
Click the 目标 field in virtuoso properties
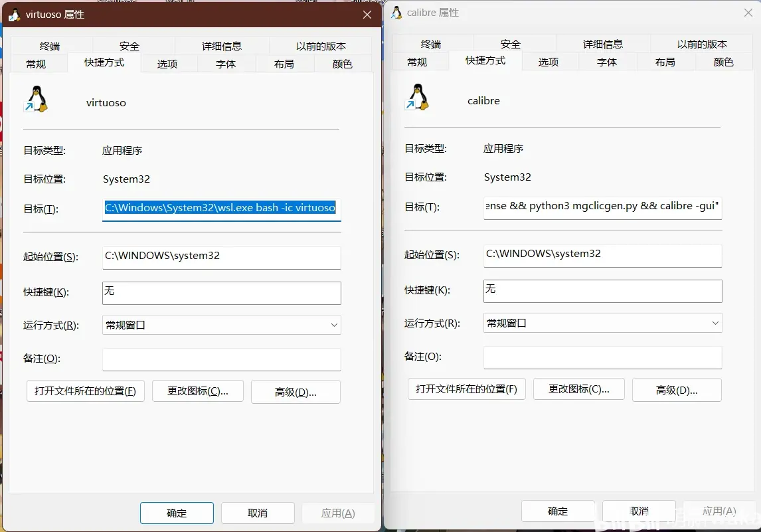[221, 209]
